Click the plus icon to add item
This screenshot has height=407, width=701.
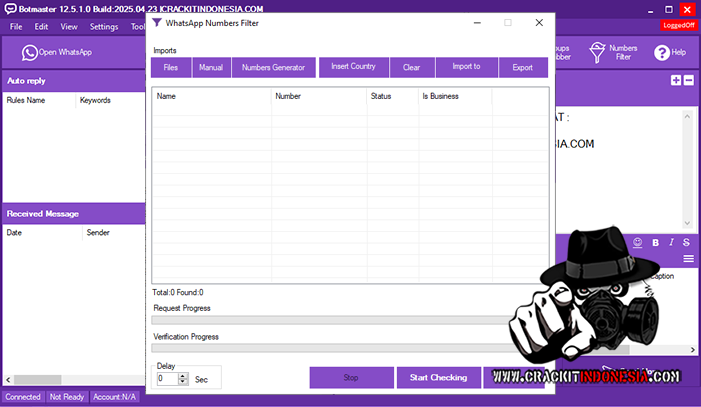(x=676, y=80)
